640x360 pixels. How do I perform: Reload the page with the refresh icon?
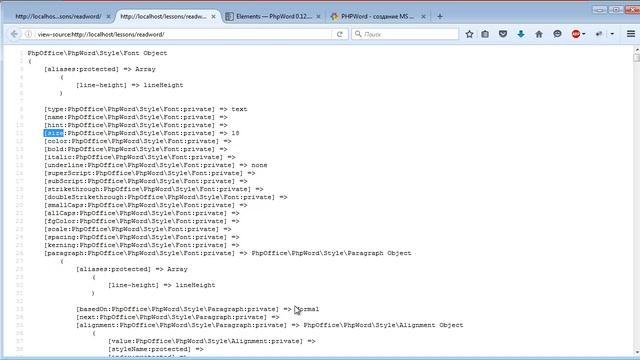pos(340,34)
